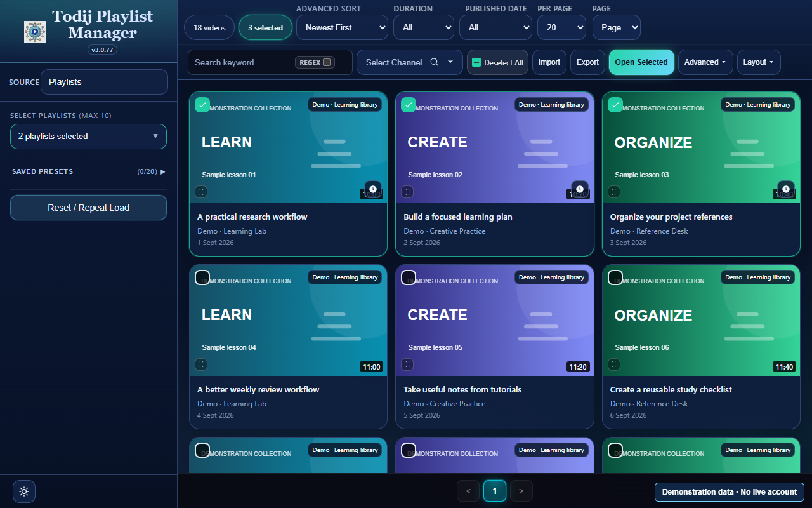812x508 pixels.
Task: Expand the 2 playlists selected dropdown
Action: [88, 137]
